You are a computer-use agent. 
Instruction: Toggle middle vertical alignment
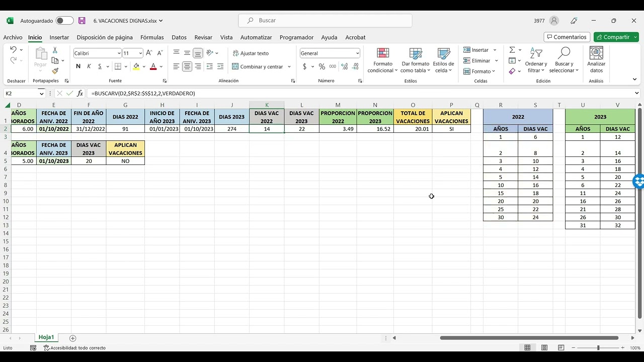(x=187, y=53)
